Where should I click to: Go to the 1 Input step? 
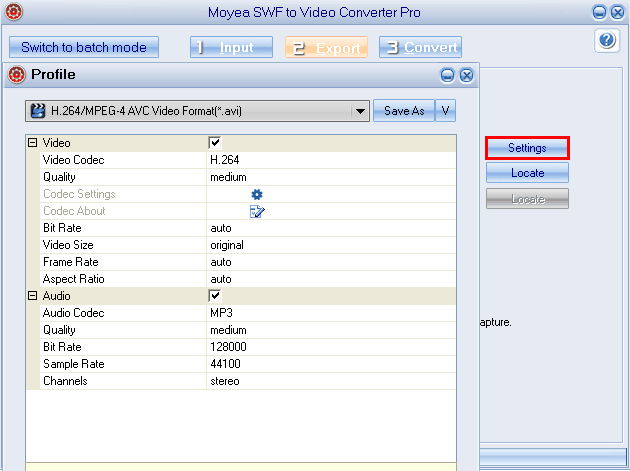[x=231, y=47]
